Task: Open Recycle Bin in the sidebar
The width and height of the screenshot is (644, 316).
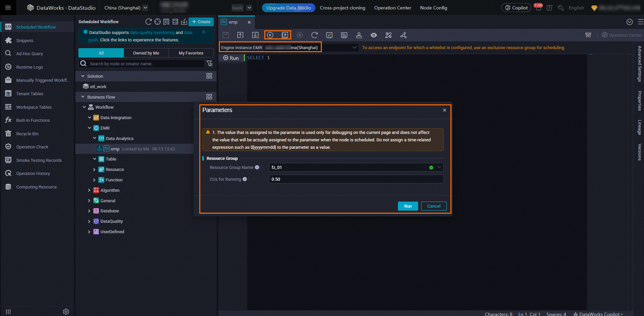Action: point(27,134)
